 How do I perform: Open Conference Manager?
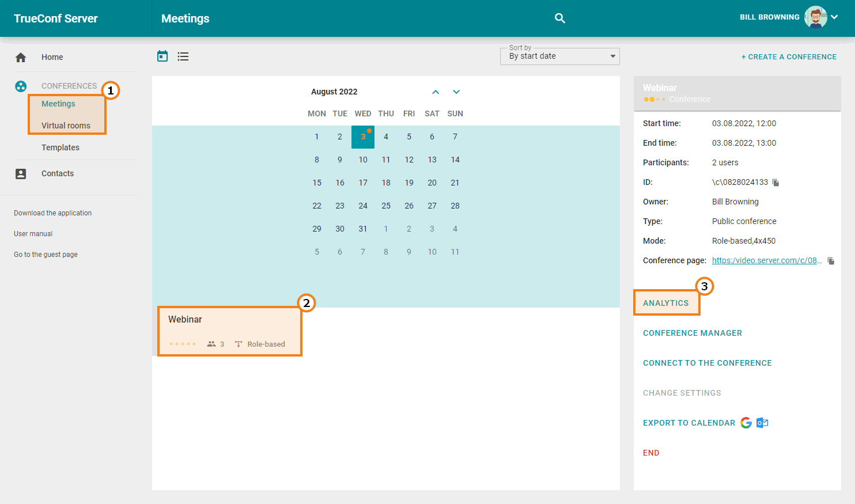693,333
